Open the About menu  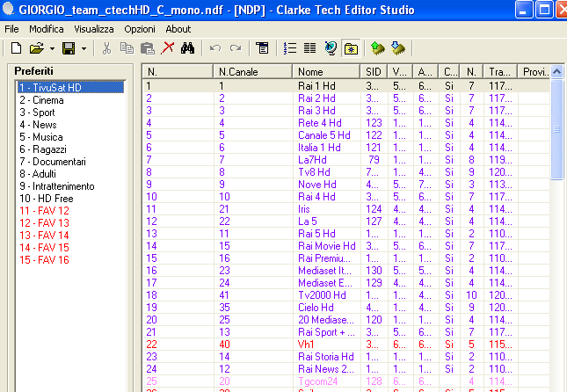(178, 29)
